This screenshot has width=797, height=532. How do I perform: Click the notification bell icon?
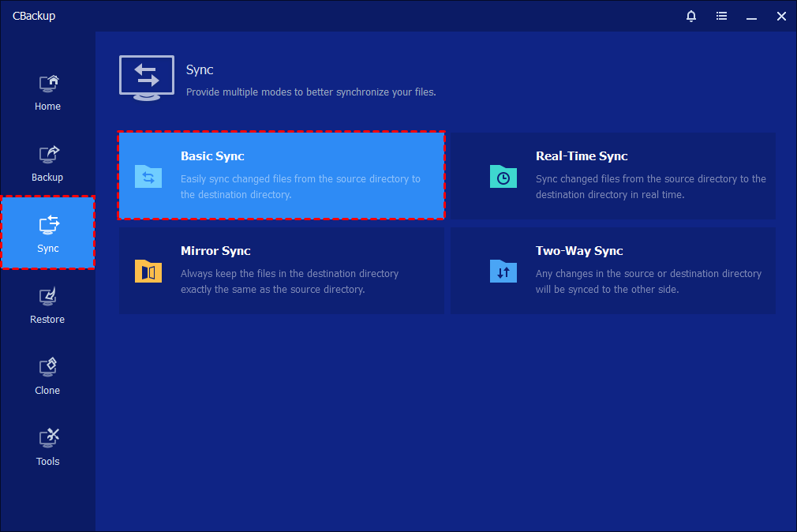691,16
